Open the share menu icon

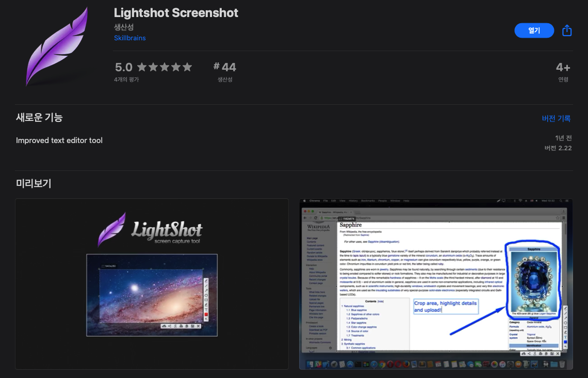[567, 30]
